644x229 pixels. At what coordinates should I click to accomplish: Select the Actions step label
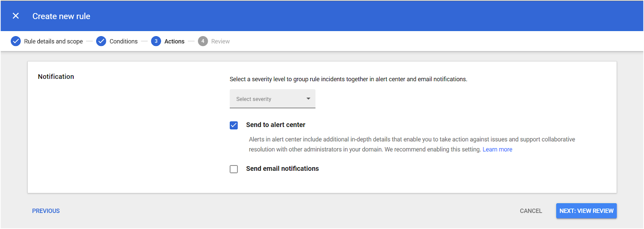pyautogui.click(x=174, y=41)
